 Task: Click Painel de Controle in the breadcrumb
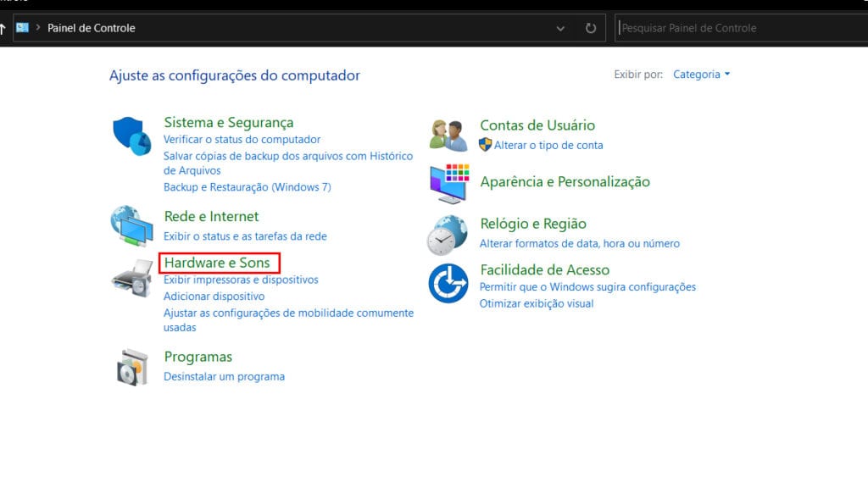coord(92,28)
